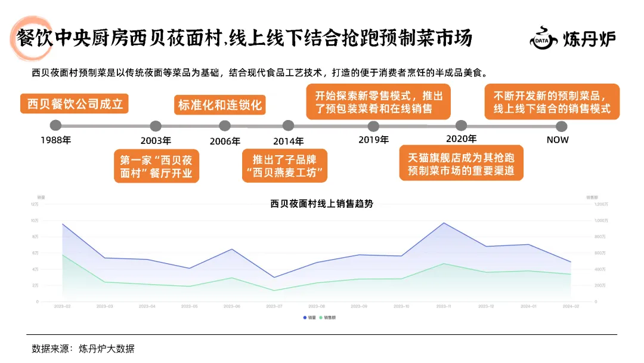Click the 400万 right axis label
The width and height of the screenshot is (644, 363).
tap(600, 269)
